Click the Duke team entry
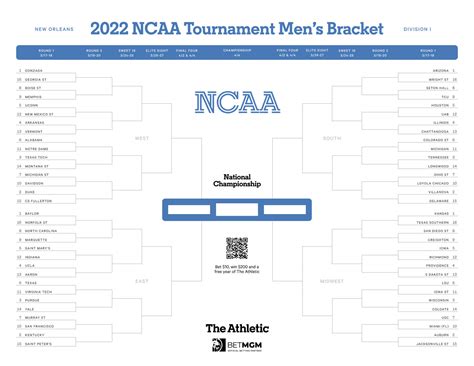 point(30,192)
